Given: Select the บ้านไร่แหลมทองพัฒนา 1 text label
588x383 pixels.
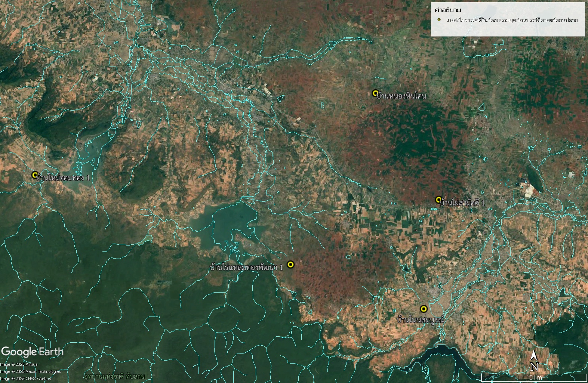Looking at the screenshot, I should pyautogui.click(x=247, y=267).
